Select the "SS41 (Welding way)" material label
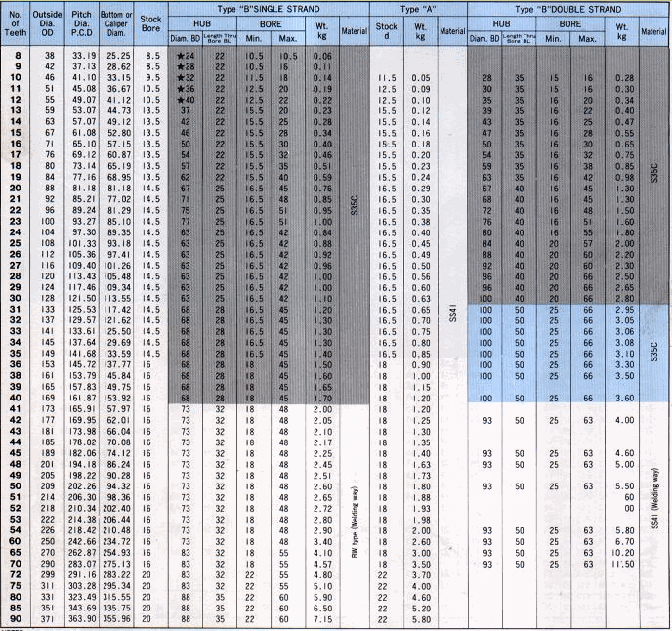 pos(654,507)
